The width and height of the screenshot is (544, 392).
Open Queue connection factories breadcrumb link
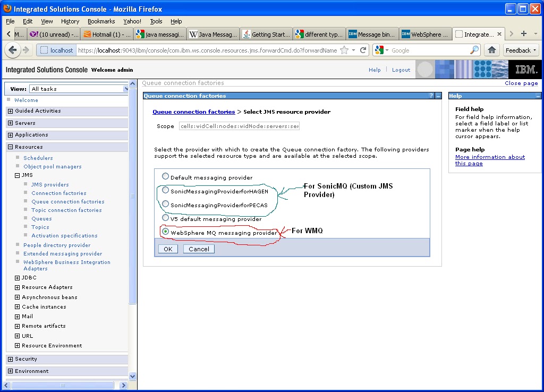coord(193,112)
